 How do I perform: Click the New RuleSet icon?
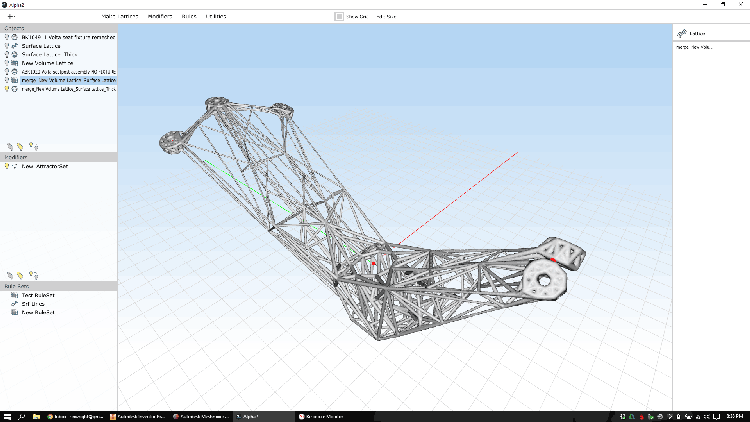coord(15,312)
